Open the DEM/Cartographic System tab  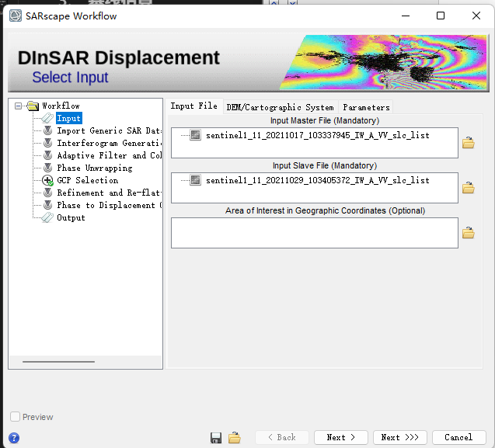point(280,108)
